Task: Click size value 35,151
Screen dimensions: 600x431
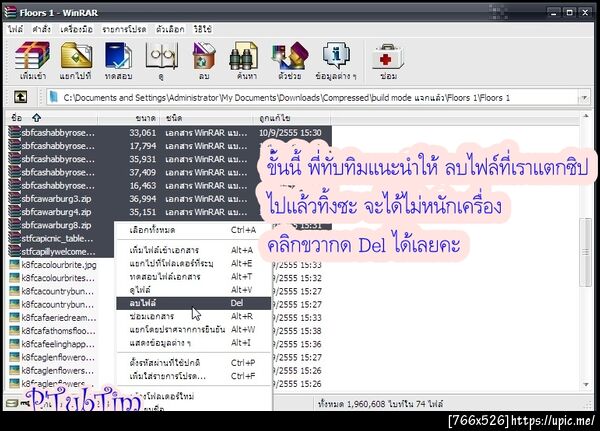Action: [x=142, y=212]
